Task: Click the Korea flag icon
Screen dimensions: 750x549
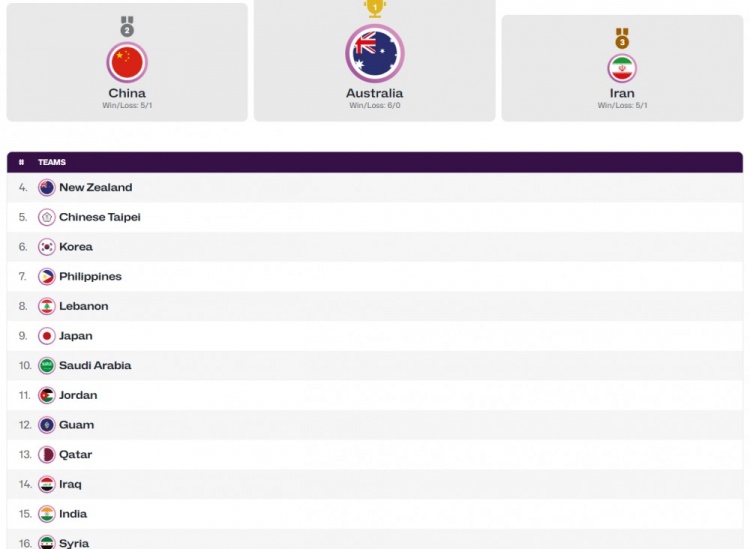Action: coord(47,247)
